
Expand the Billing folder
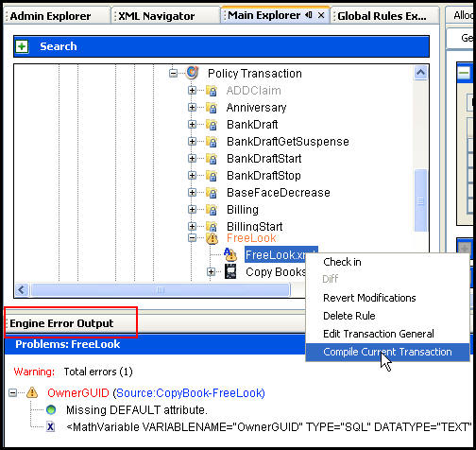(x=192, y=210)
